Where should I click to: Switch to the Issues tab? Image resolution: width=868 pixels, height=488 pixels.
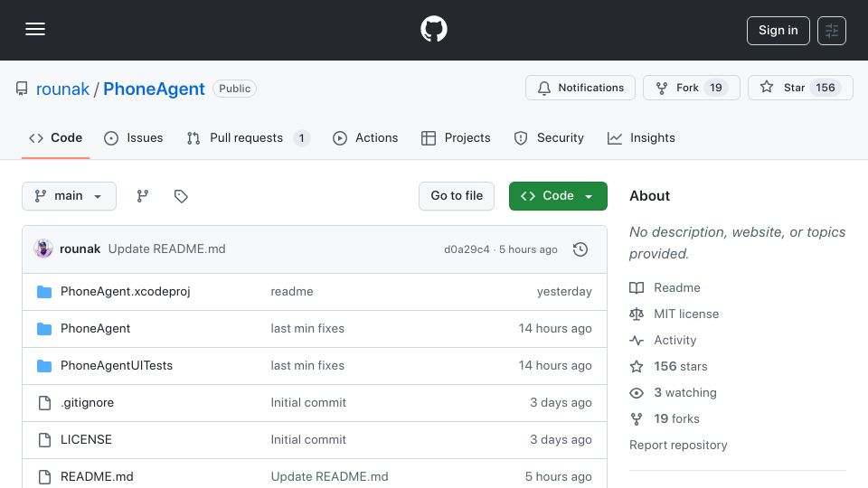tap(134, 137)
